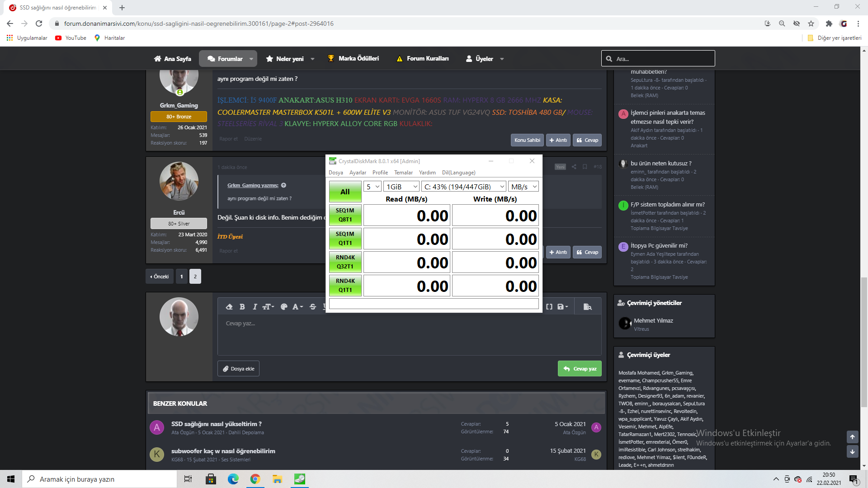
Task: Click the green All benchmark button
Action: [345, 192]
